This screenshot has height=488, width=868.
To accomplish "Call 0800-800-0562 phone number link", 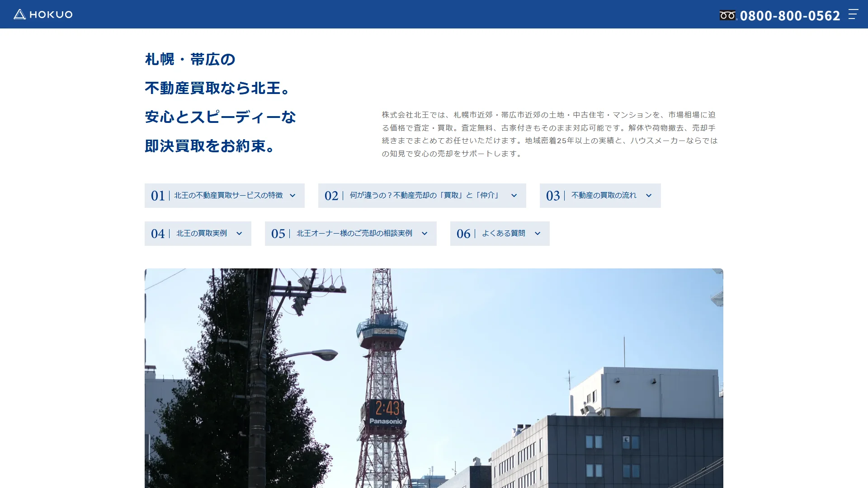I will pos(789,15).
